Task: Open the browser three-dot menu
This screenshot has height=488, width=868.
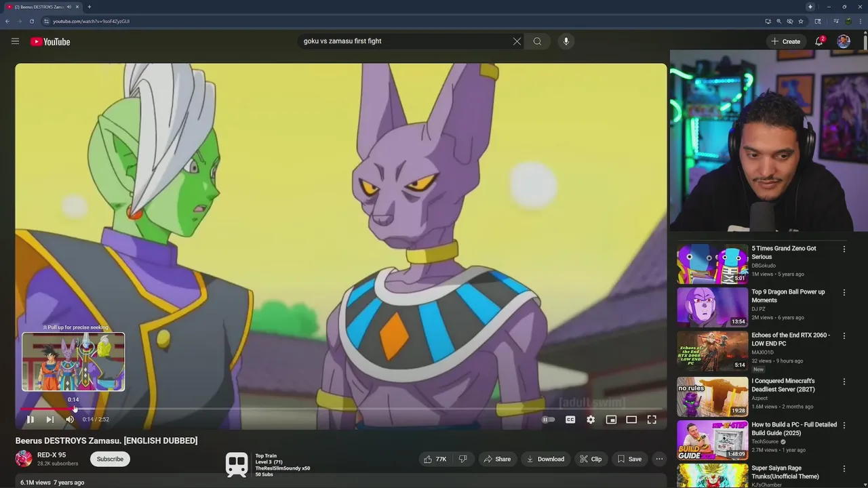Action: click(x=859, y=21)
